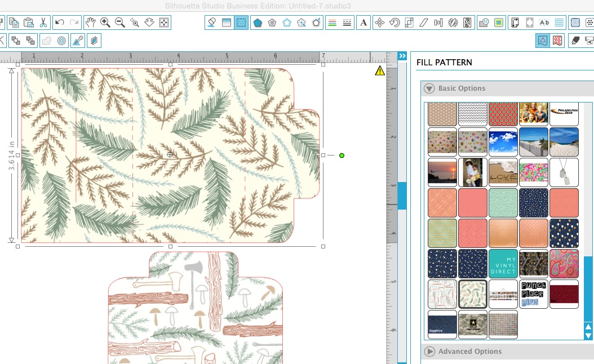This screenshot has height=364, width=594.
Task: Click the Paste clipboard icon
Action: [x=28, y=23]
